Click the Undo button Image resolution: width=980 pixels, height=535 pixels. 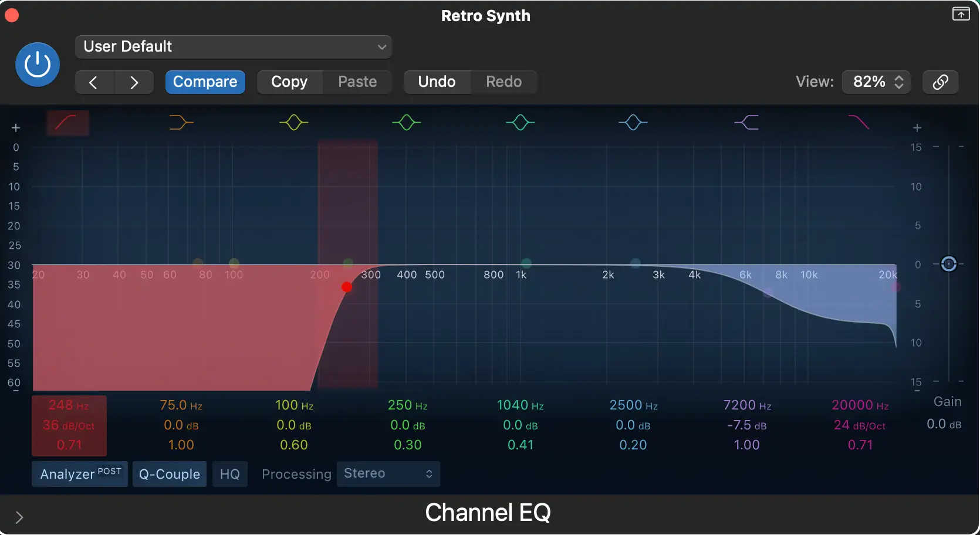point(437,82)
